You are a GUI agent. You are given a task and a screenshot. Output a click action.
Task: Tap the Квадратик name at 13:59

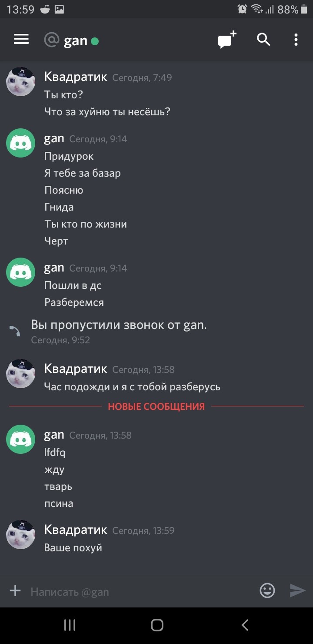point(76,529)
